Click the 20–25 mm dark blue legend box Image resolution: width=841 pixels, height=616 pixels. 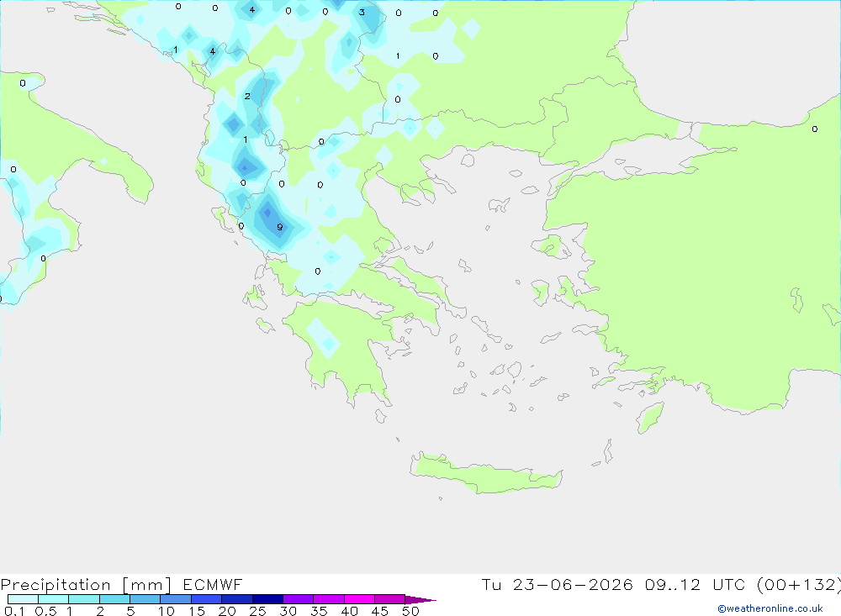click(x=237, y=599)
